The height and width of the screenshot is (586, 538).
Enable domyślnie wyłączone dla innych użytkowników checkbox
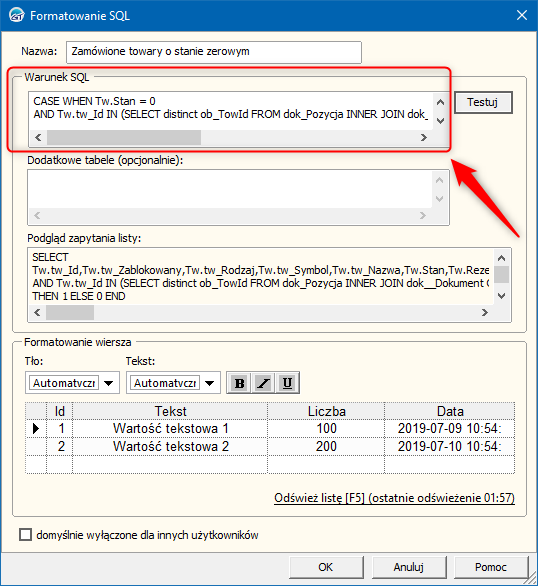25,534
